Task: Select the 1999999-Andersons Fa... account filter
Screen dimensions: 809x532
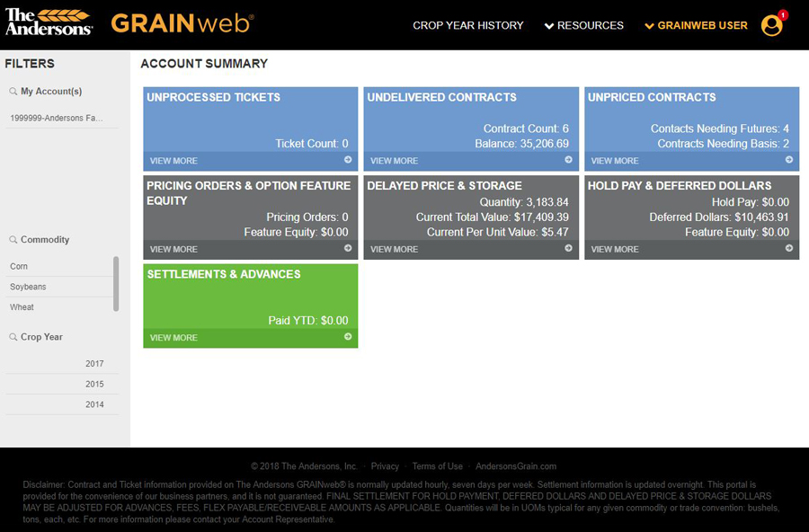Action: click(62, 118)
